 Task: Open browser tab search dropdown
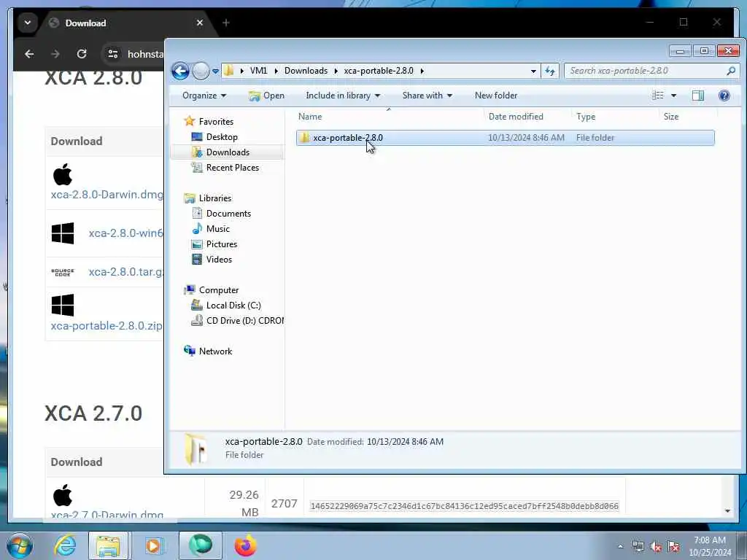(x=28, y=23)
